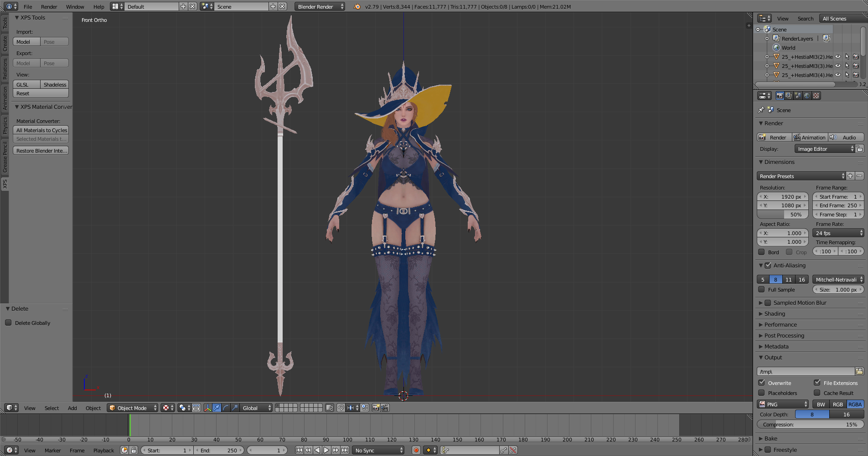Open the 3D manipulator toggle icon

(x=207, y=408)
